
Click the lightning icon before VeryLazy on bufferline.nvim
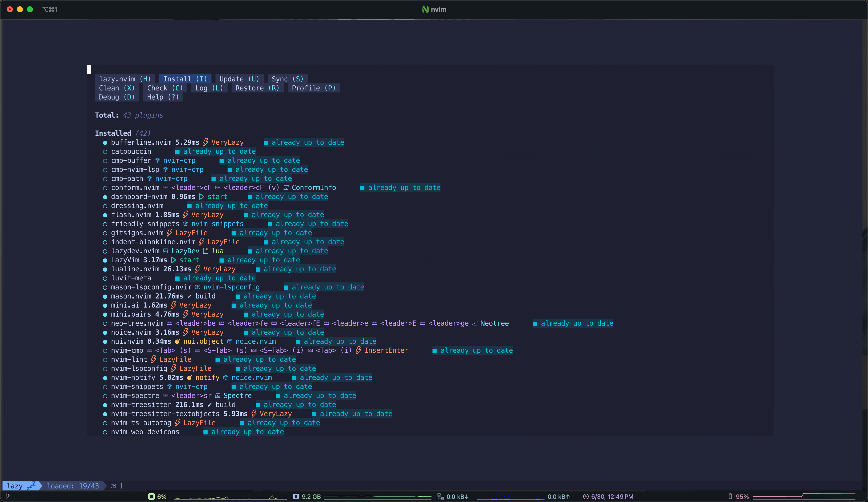[206, 142]
